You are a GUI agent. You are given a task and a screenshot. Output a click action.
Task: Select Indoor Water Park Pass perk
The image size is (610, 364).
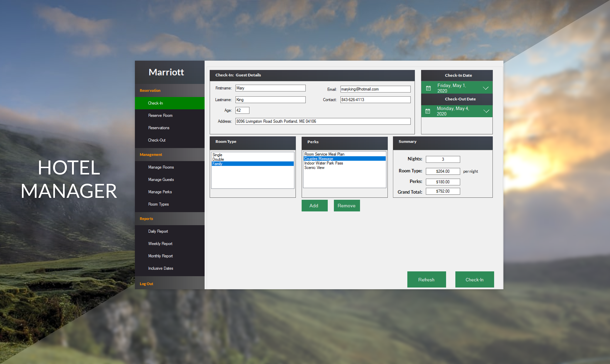click(344, 163)
